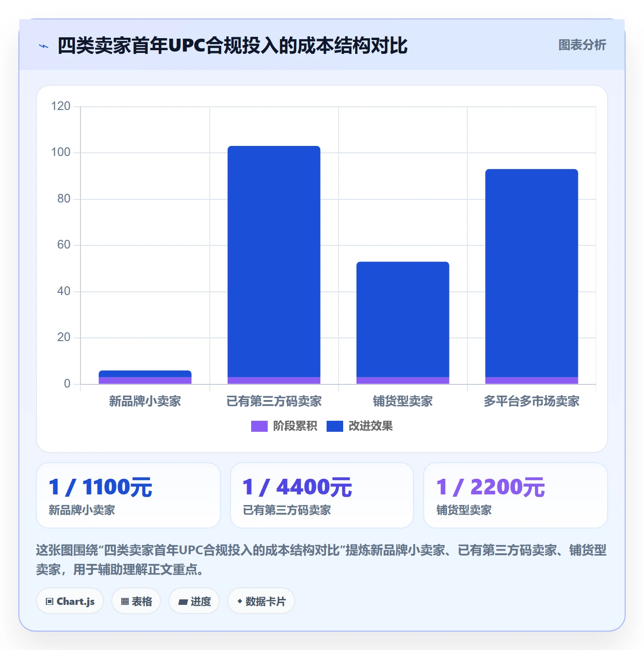Click the blue bar for 铺货型卖家
The height and width of the screenshot is (650, 644).
coord(403,319)
